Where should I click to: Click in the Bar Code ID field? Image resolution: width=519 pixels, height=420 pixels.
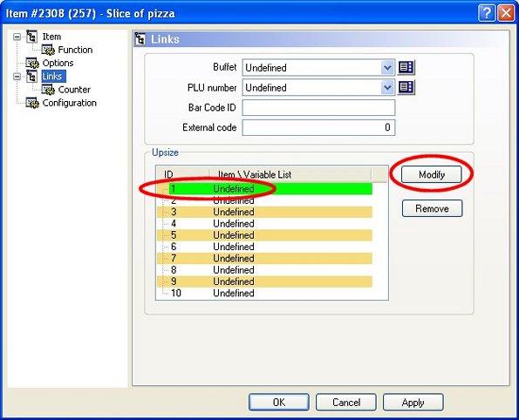(x=318, y=107)
